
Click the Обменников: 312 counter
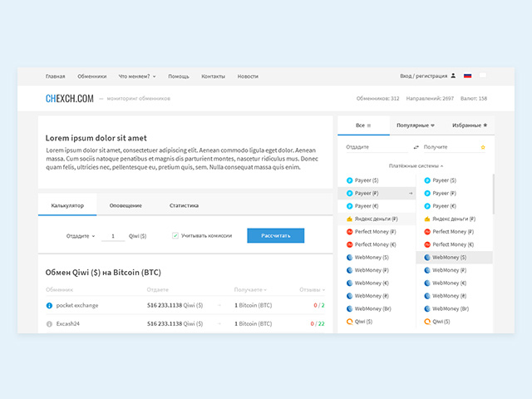(x=377, y=99)
